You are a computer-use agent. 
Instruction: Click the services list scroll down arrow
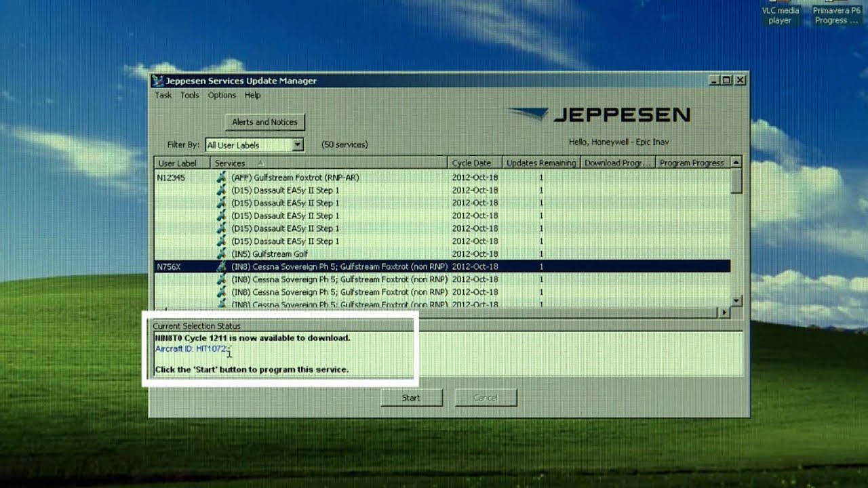[x=736, y=300]
